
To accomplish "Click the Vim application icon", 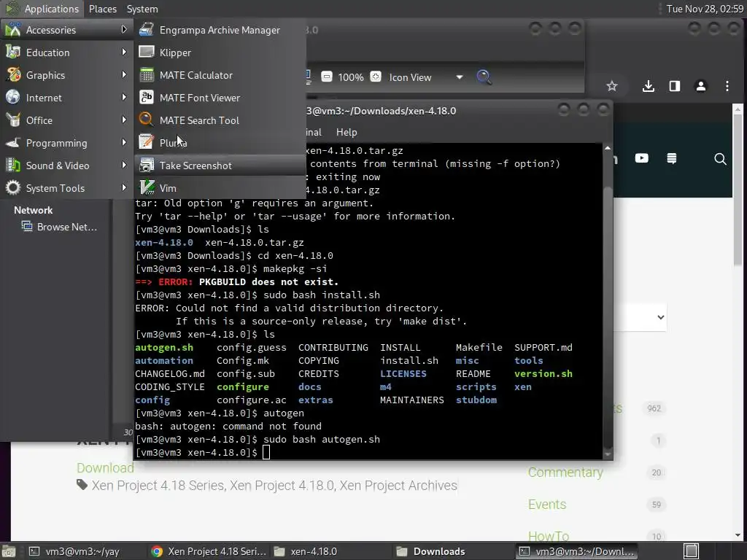I will (x=146, y=187).
